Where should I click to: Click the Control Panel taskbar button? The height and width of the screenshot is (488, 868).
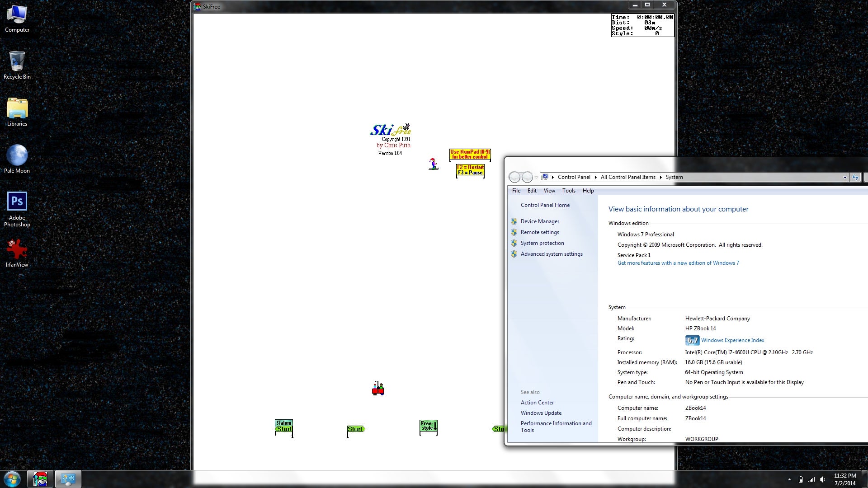(x=68, y=479)
